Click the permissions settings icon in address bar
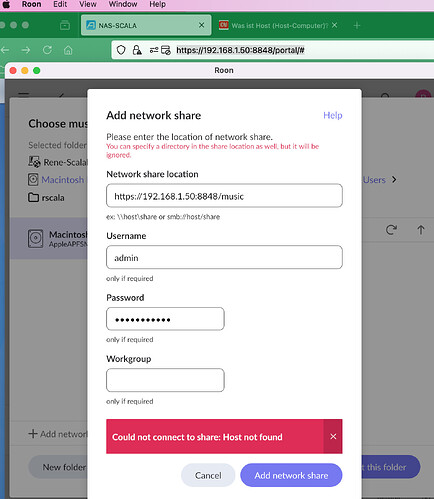This screenshot has width=434, height=499. [154, 50]
